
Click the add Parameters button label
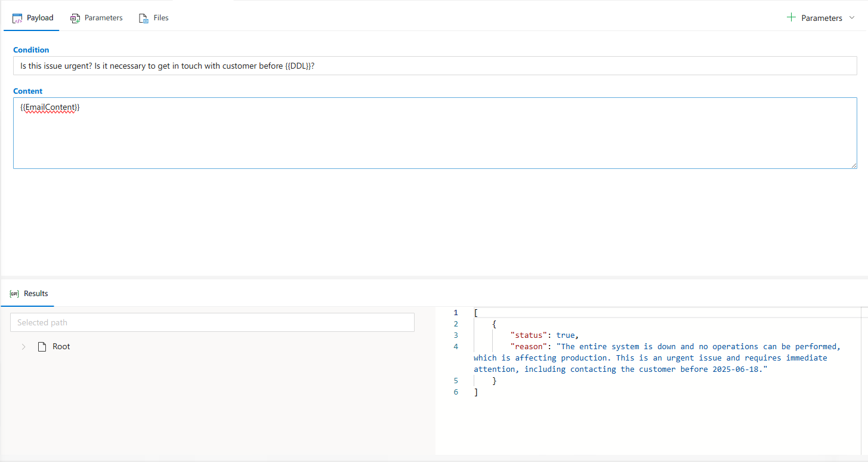coord(821,18)
